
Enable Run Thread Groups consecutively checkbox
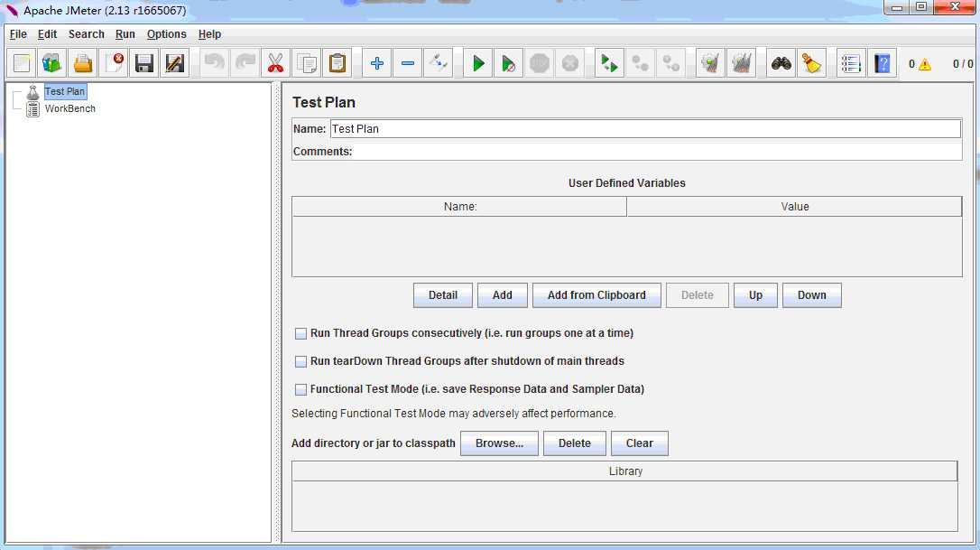click(300, 333)
